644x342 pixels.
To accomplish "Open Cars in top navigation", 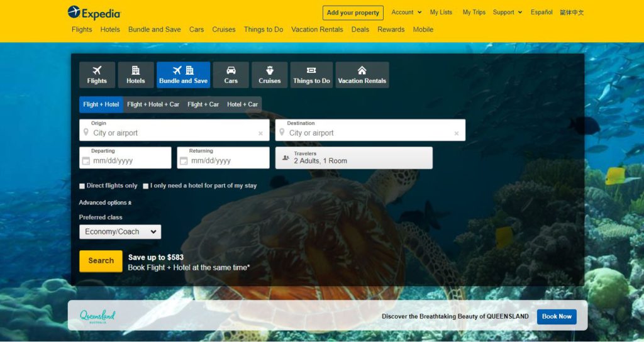I will pos(196,30).
